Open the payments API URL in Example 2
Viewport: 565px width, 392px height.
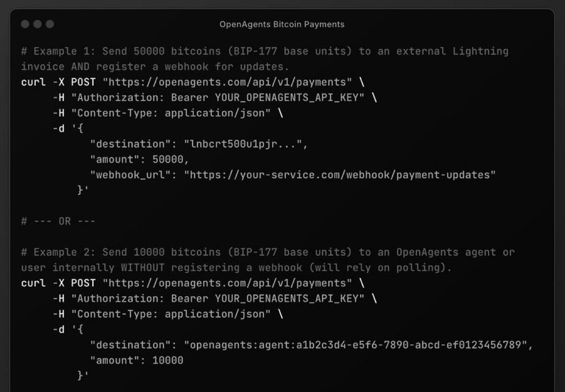tap(227, 283)
